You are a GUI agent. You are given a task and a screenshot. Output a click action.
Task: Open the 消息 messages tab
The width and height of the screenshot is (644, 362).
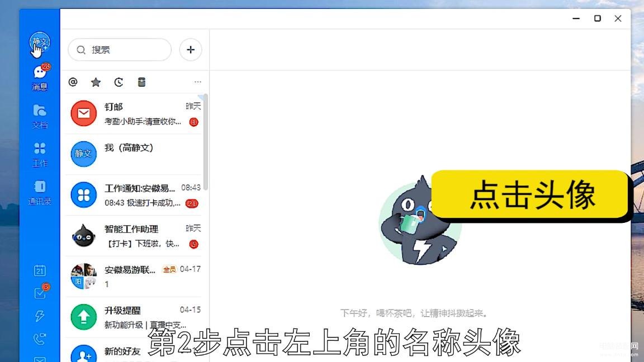[x=40, y=77]
